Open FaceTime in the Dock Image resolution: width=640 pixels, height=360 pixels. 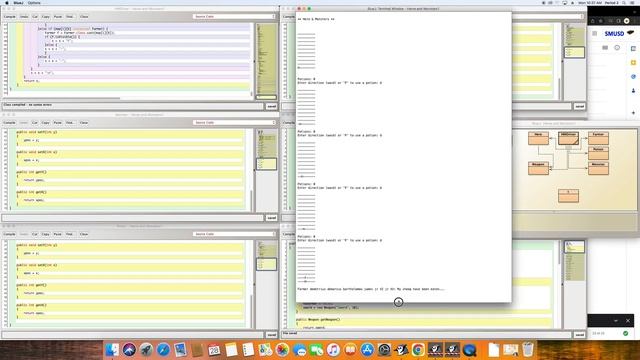coord(316,350)
